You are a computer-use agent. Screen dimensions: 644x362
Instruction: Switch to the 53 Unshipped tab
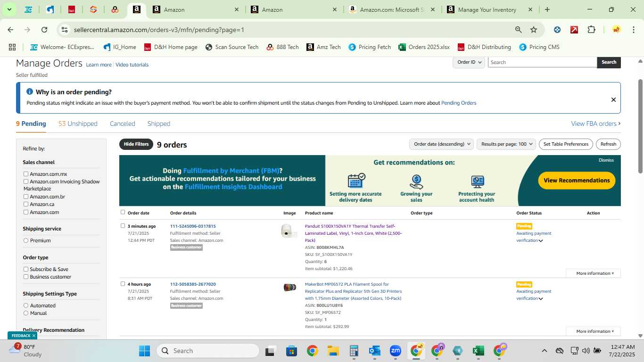pos(78,123)
